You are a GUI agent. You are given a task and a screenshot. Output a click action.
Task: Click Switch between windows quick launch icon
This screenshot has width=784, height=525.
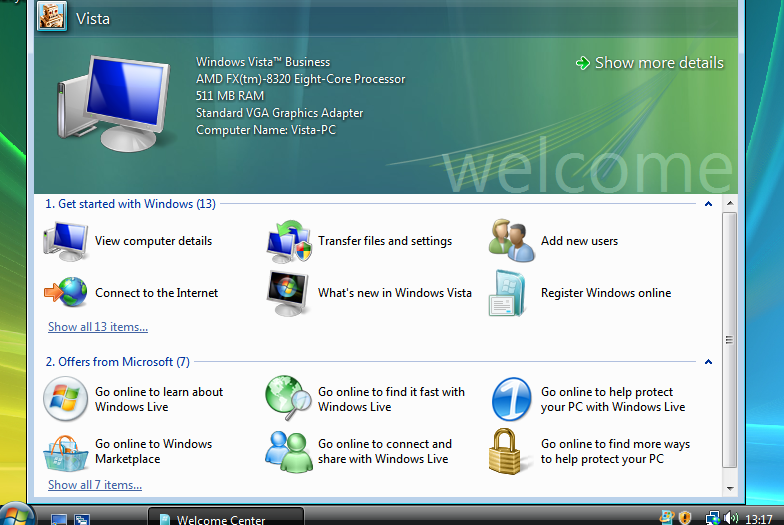(x=82, y=520)
